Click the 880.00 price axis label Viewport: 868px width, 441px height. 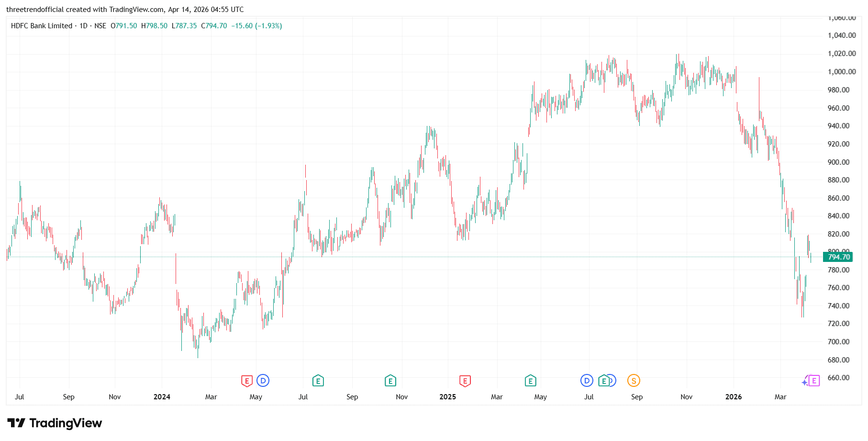pyautogui.click(x=838, y=180)
